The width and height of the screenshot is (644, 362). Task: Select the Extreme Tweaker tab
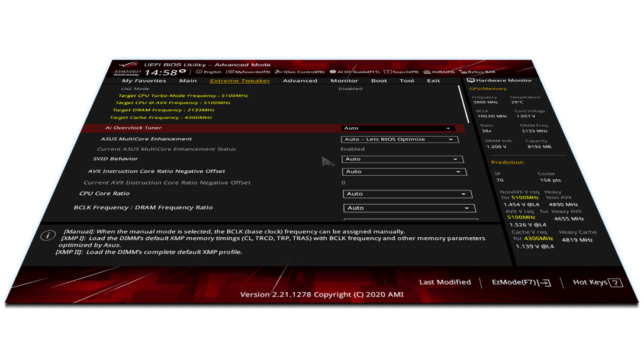click(240, 81)
